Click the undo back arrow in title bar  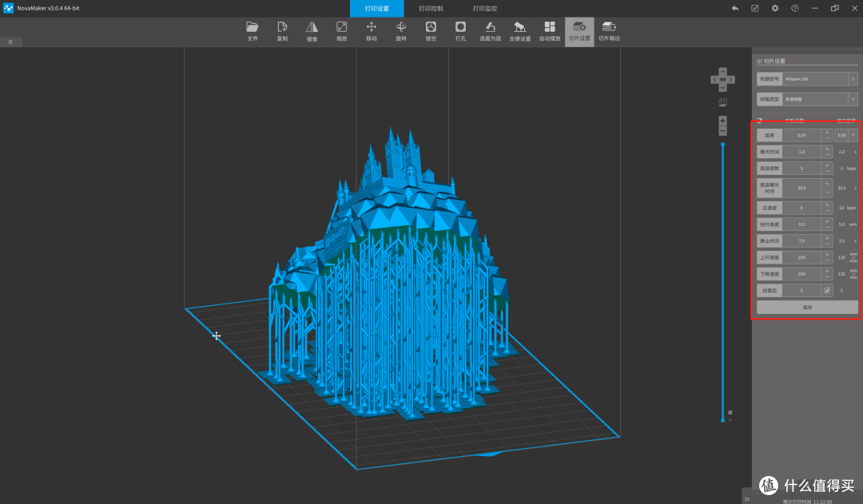coord(735,8)
